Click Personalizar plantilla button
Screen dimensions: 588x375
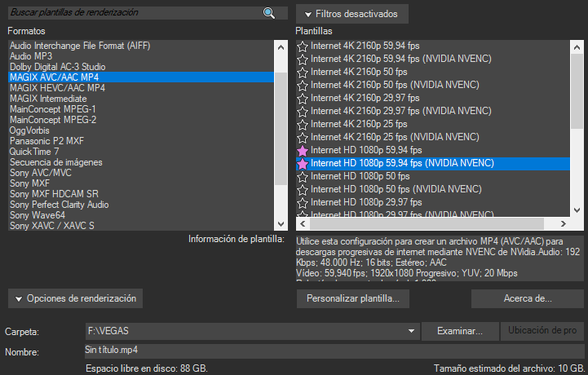tap(353, 298)
